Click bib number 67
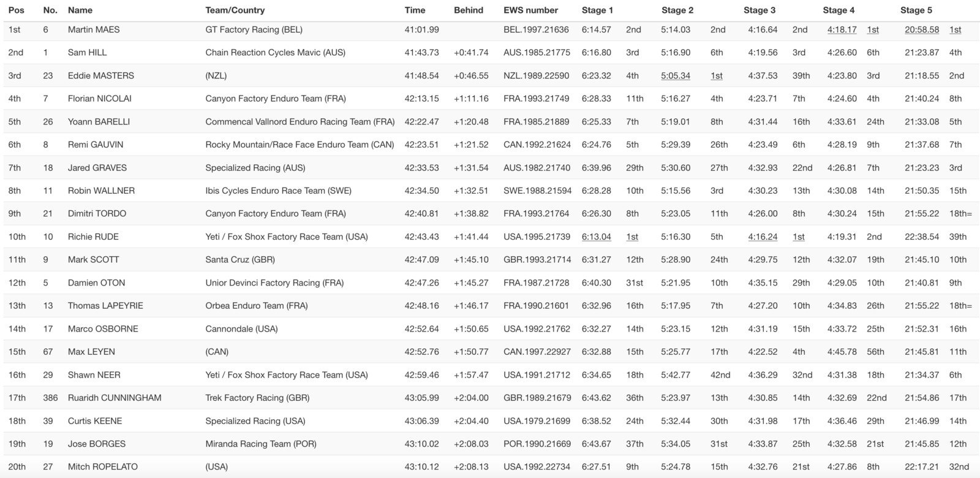This screenshot has width=980, height=478. 48,352
